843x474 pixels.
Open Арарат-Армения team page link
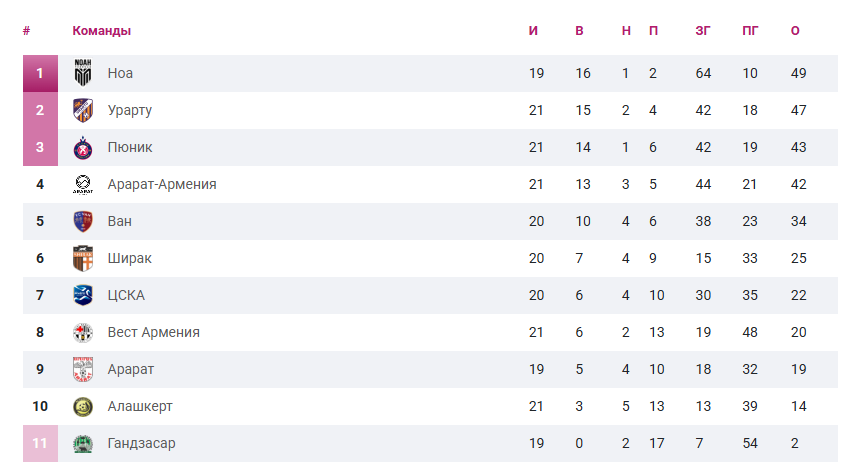tap(162, 184)
